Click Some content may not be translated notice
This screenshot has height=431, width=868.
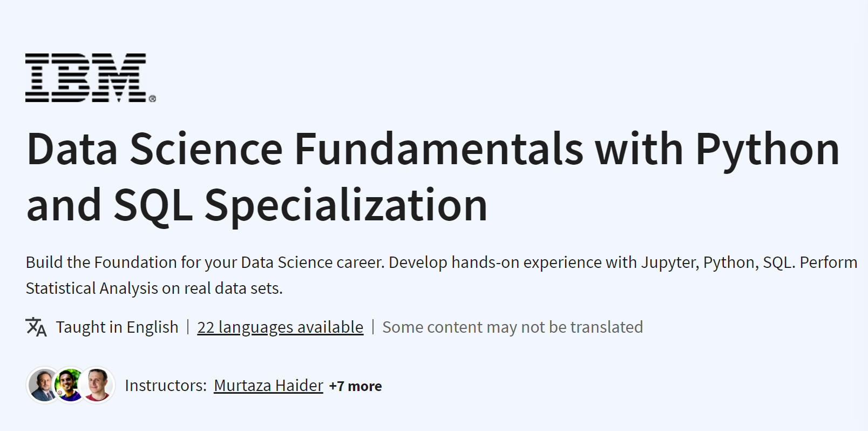coord(512,327)
